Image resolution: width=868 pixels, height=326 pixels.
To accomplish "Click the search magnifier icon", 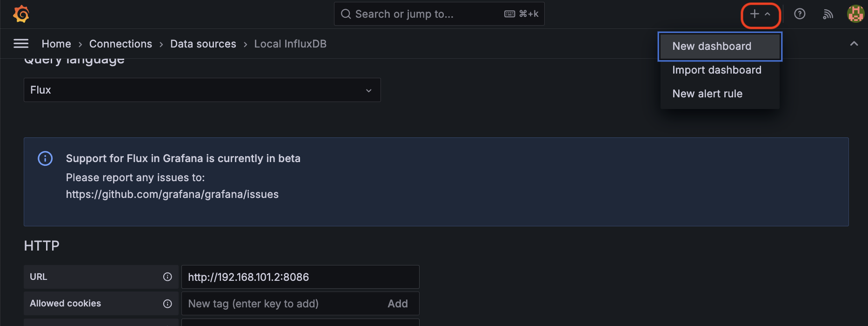I will point(346,14).
